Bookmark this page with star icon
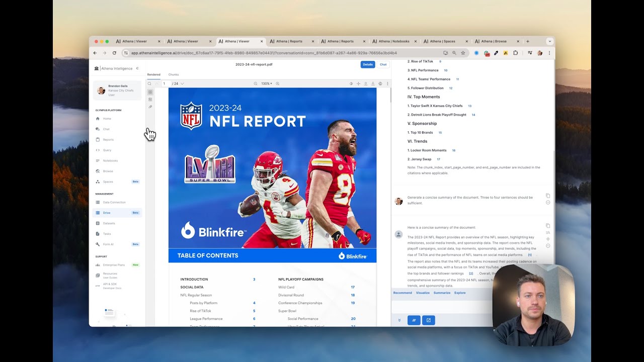 pyautogui.click(x=463, y=53)
